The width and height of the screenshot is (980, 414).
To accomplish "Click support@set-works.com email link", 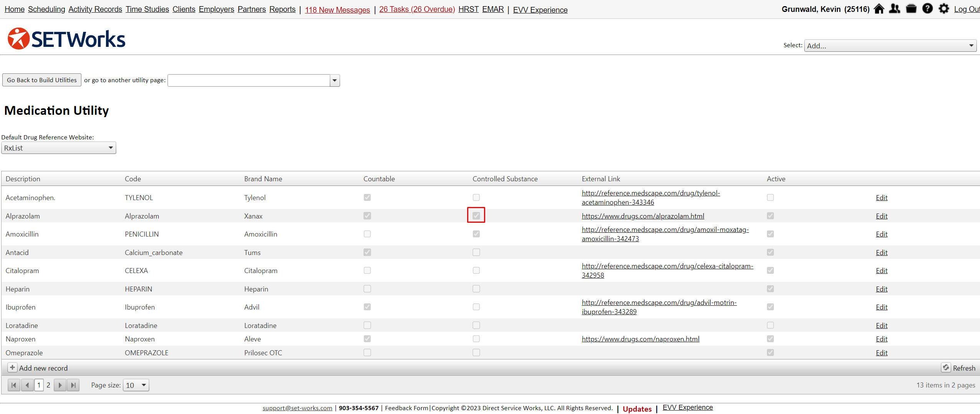I will click(297, 408).
